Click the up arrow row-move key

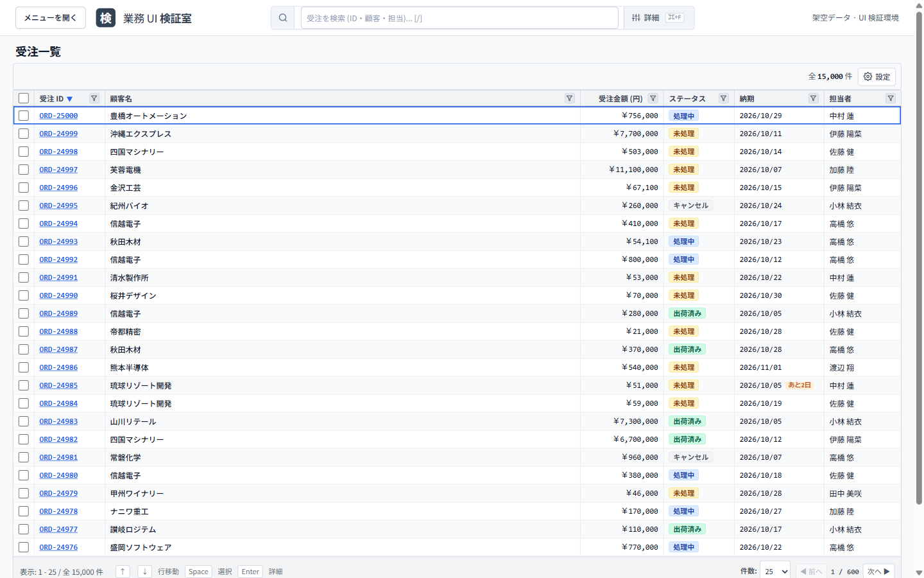pyautogui.click(x=123, y=572)
